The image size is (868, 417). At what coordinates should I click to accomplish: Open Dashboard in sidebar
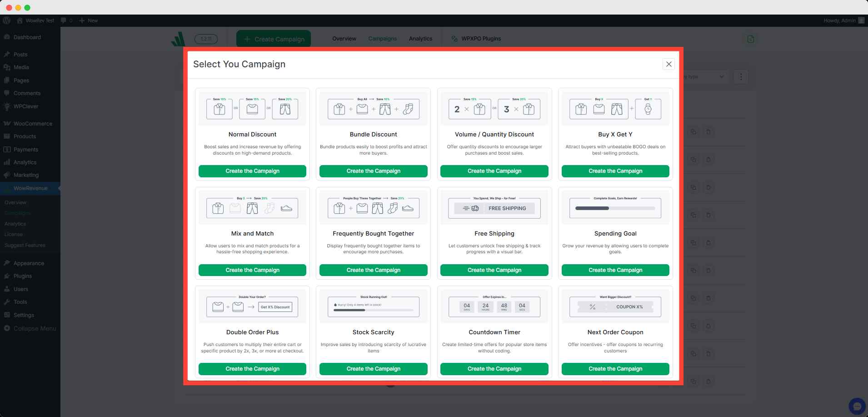[30, 37]
